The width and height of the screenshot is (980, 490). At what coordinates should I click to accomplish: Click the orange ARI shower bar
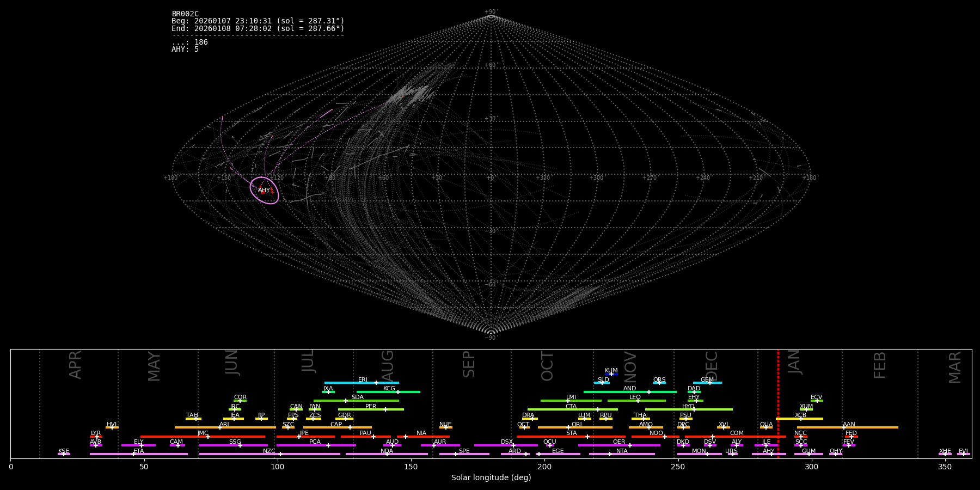pos(225,427)
